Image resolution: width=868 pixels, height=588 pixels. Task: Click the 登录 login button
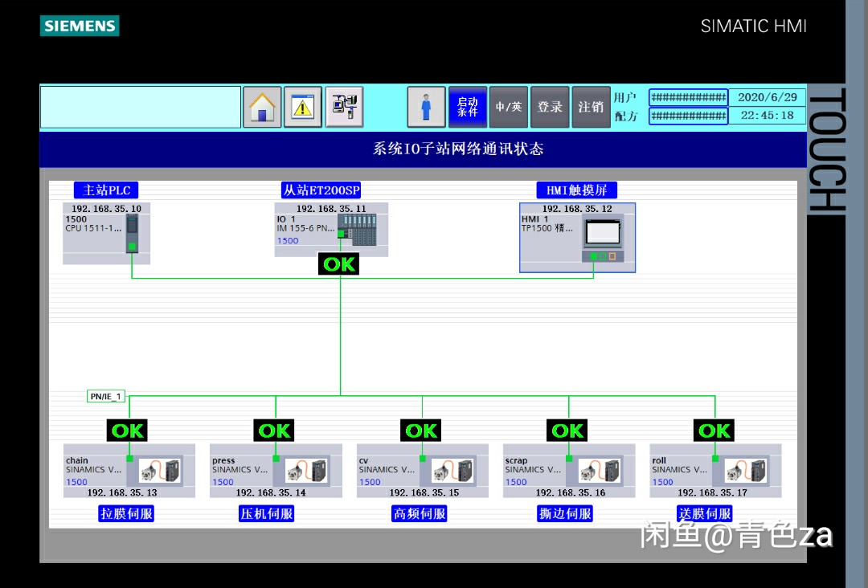550,108
